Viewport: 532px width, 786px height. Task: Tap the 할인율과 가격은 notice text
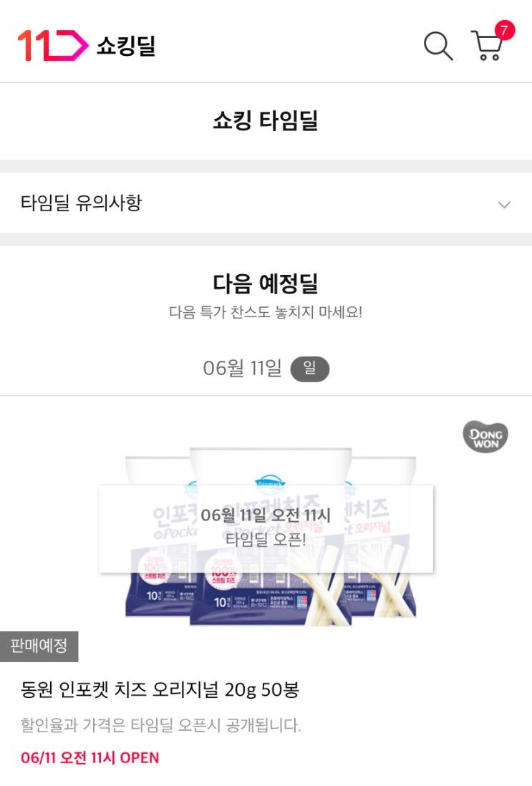(160, 725)
